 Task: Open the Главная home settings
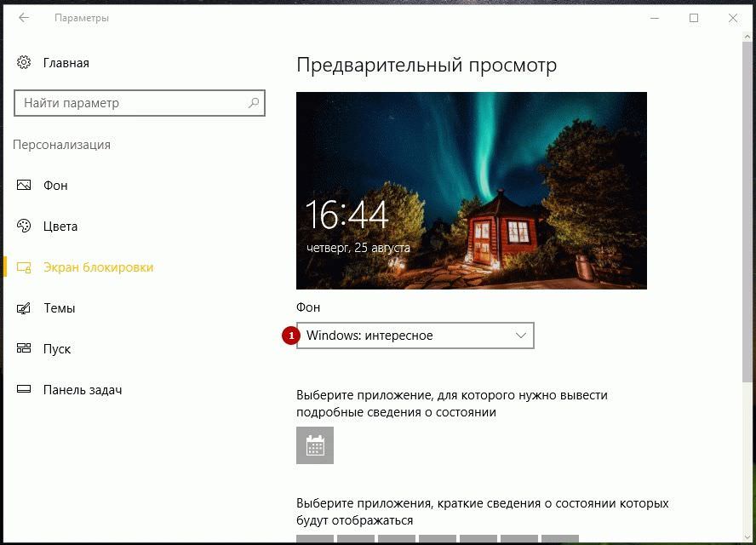(x=53, y=63)
